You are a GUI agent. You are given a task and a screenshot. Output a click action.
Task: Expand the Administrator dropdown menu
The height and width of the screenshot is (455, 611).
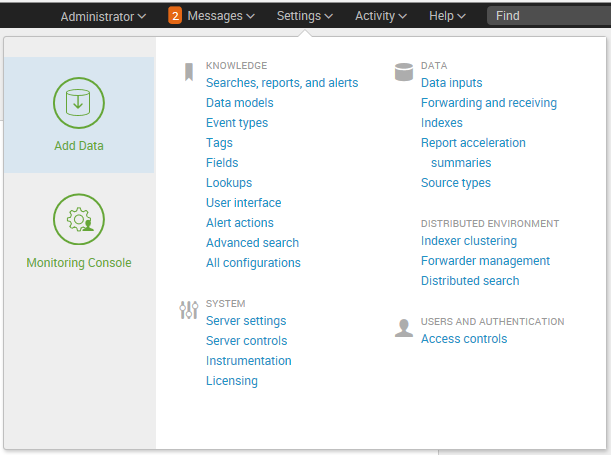pos(103,16)
